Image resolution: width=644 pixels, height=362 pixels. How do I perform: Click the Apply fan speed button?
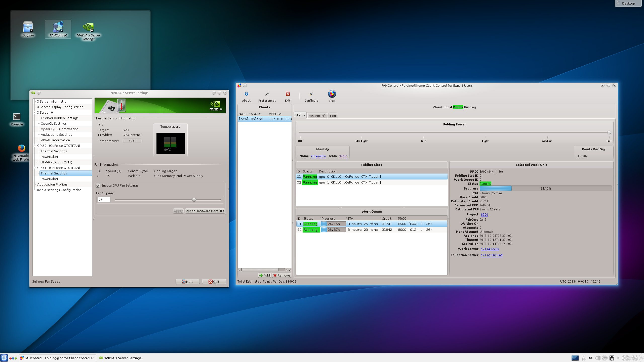[x=178, y=211]
